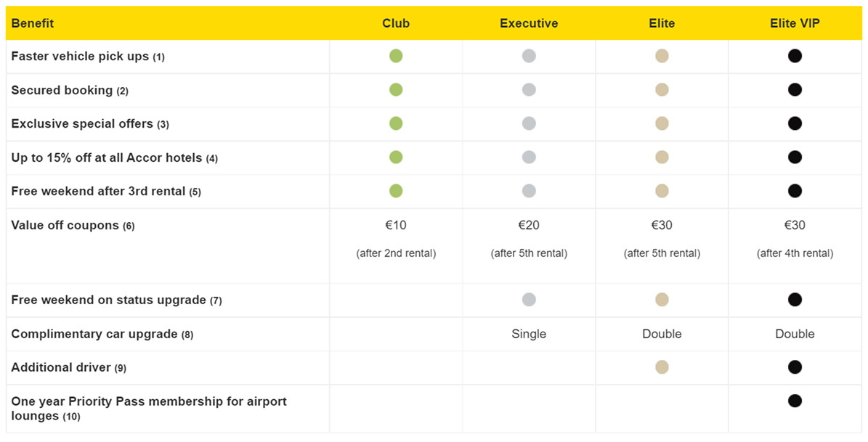The height and width of the screenshot is (442, 868).
Task: Click the €10 Club coupon value
Action: pyautogui.click(x=396, y=225)
